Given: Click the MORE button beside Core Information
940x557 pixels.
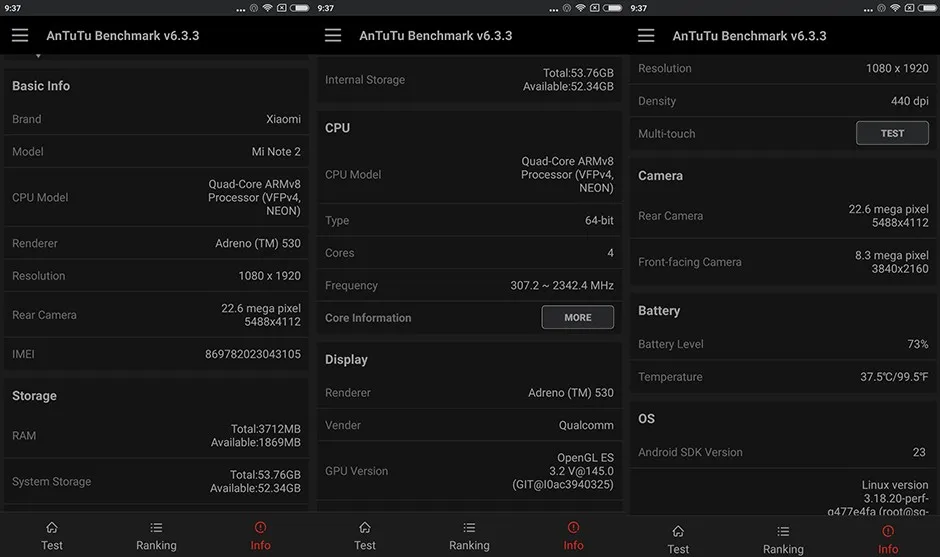Looking at the screenshot, I should (x=577, y=317).
